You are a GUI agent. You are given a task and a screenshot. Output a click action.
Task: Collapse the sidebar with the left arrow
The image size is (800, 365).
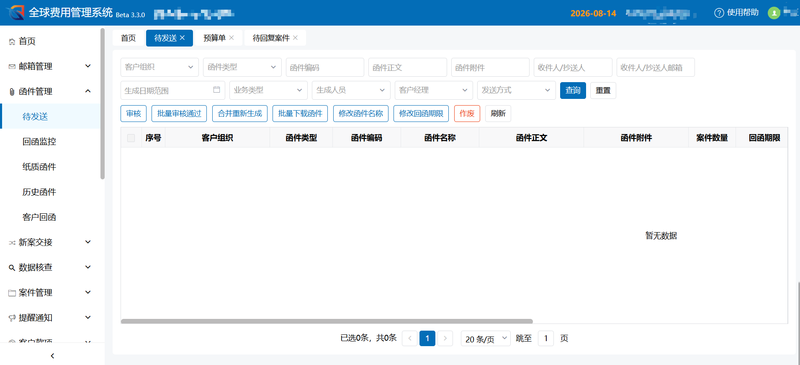click(x=52, y=356)
